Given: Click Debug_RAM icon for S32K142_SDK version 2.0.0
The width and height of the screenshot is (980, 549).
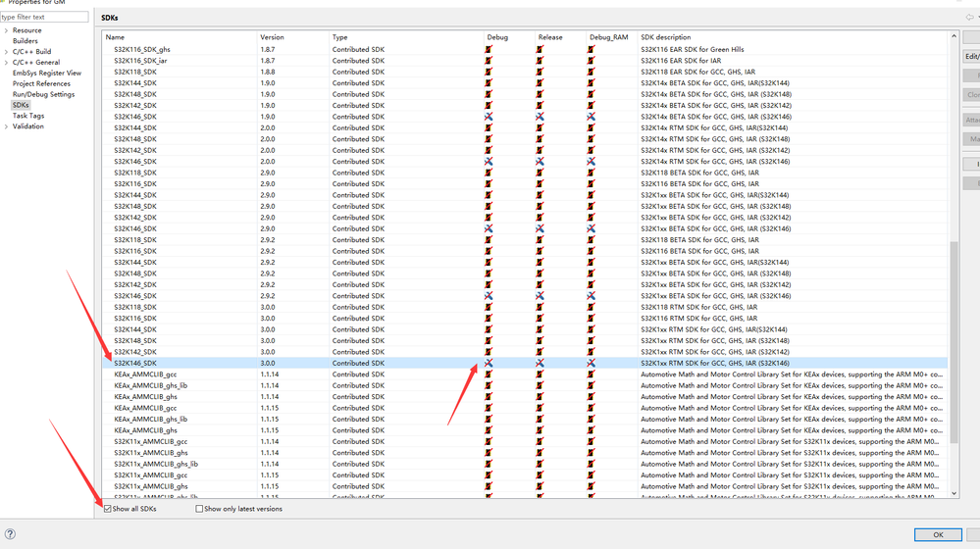Looking at the screenshot, I should coord(592,150).
